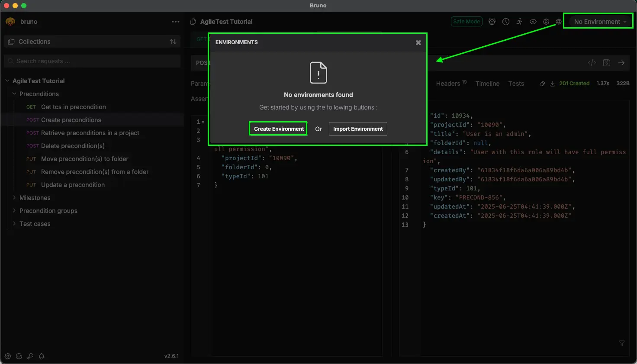Click the "No environments found" message
Viewport: 637px width, 364px height.
(x=318, y=95)
